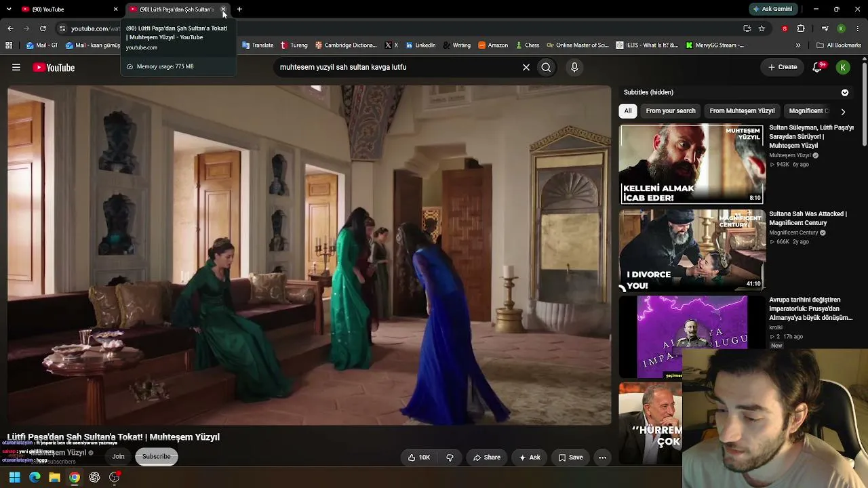Image resolution: width=868 pixels, height=488 pixels.
Task: Open the Online Master of Science bookmark
Action: [578, 45]
